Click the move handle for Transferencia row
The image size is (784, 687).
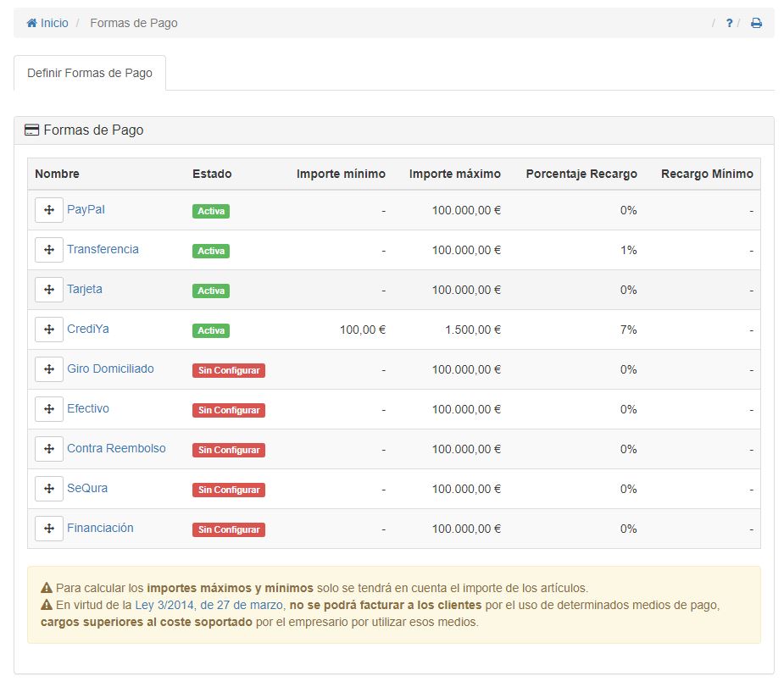coord(49,250)
